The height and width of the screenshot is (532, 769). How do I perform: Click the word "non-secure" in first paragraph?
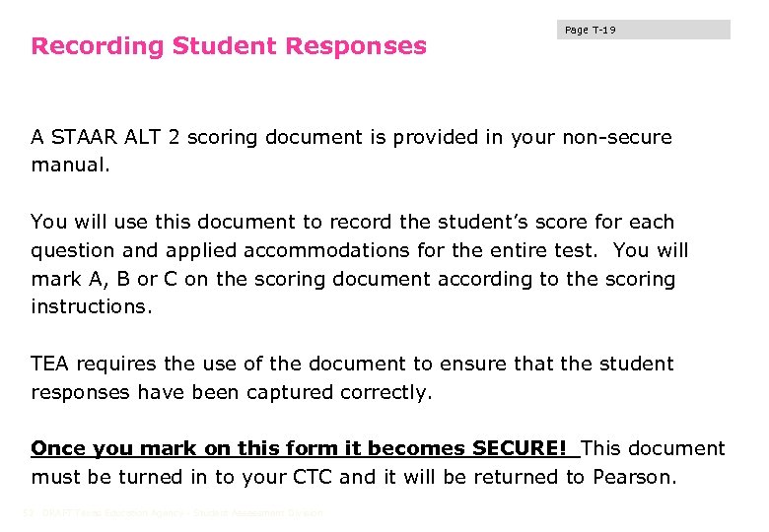coord(616,137)
